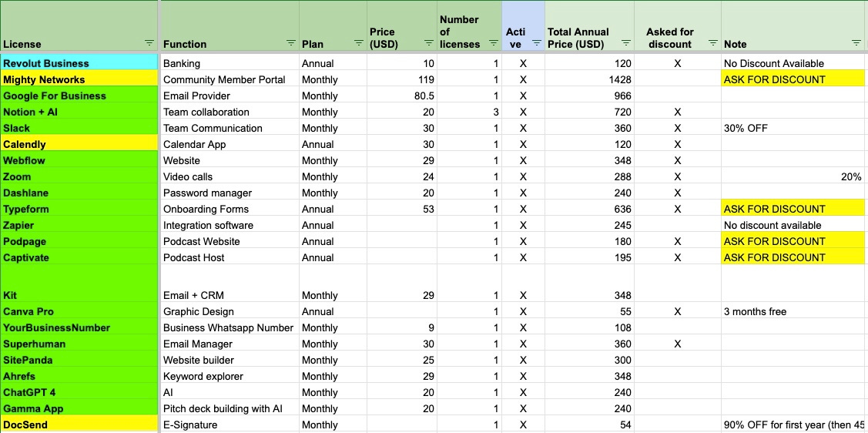Click the 3 licenses cell for Notion
Screen dimensions: 868x433
470,112
